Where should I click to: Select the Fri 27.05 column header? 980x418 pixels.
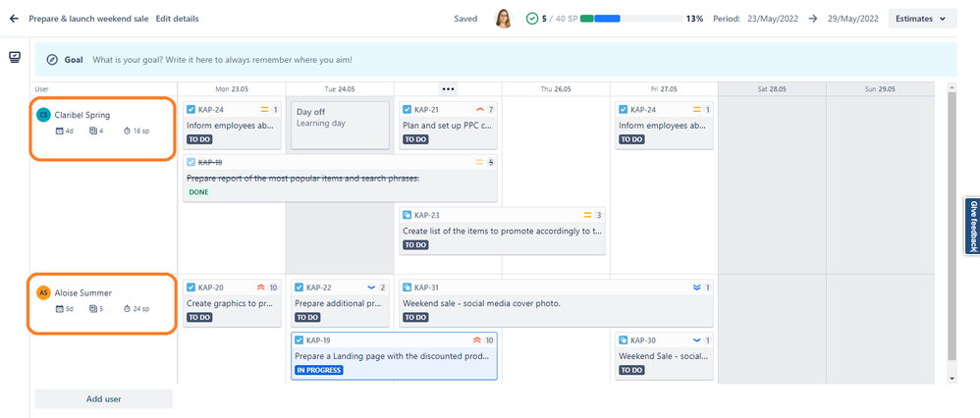(x=664, y=89)
